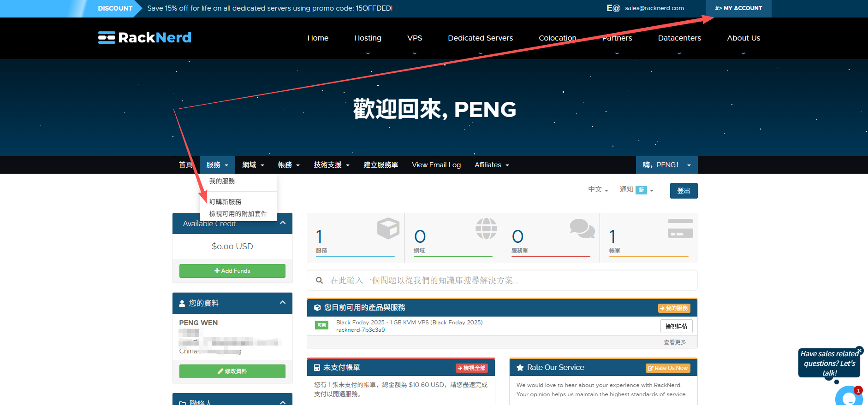Click the user icon in 您的資料 header
The image size is (868, 405).
tap(182, 303)
